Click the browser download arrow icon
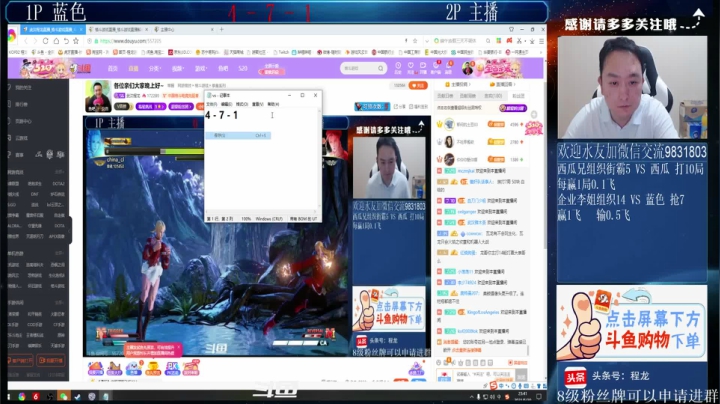Screen dimensions: 720x404 point(532,41)
